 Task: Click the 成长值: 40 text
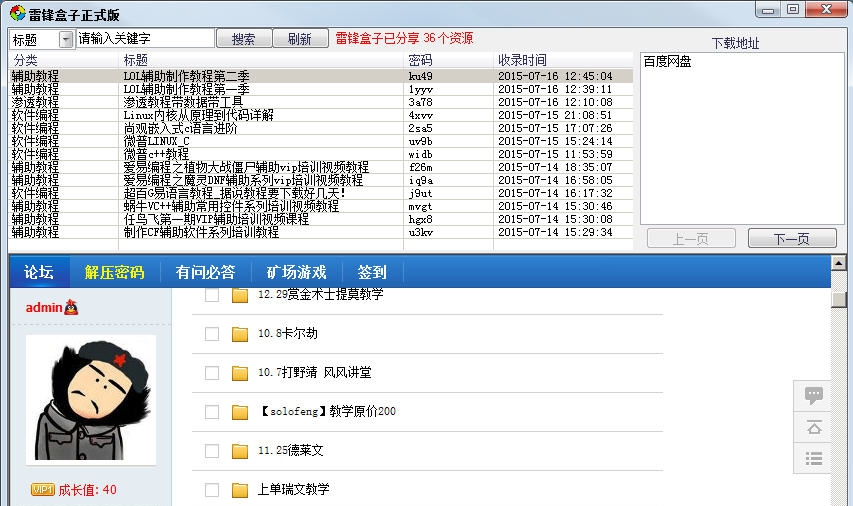coord(87,490)
